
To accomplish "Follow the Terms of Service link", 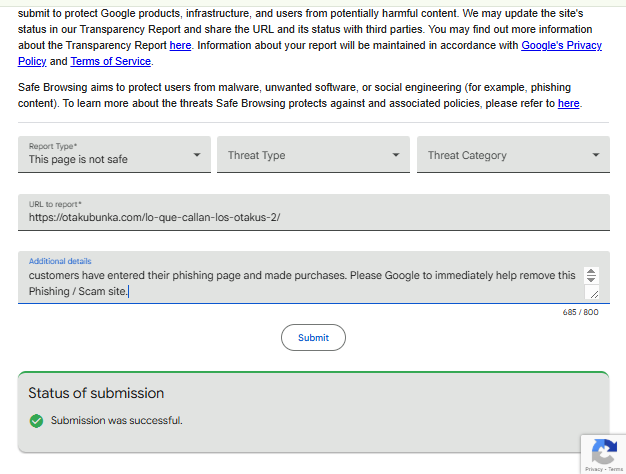I will [110, 61].
